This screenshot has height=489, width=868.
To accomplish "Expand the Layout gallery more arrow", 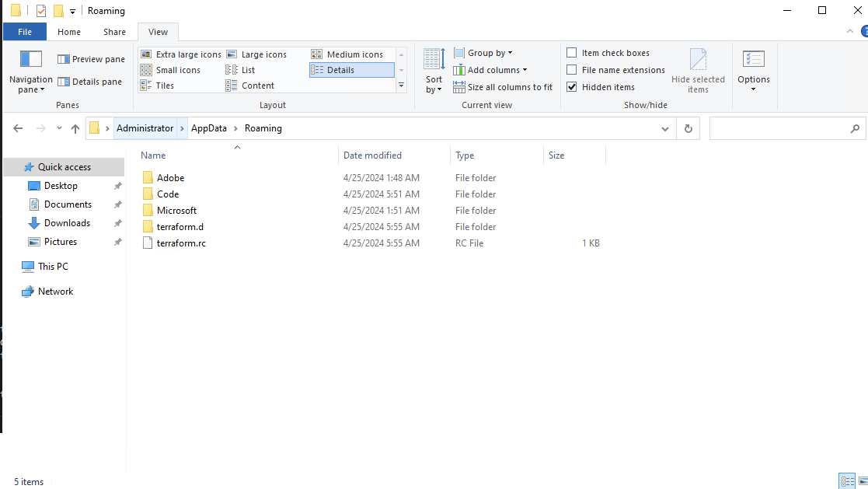I will (x=401, y=86).
